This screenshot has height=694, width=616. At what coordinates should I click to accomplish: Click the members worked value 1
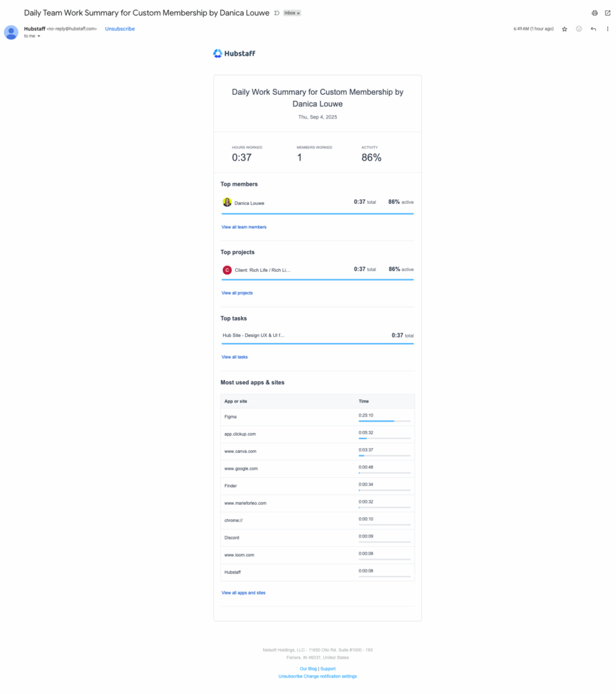300,157
